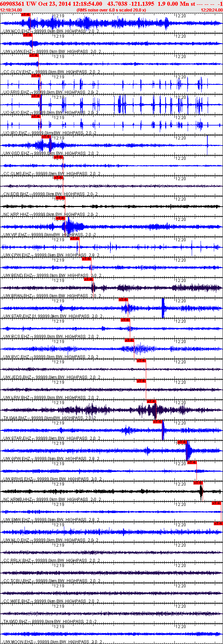Click the RMS noise scaling note in header
This screenshot has width=223, height=644.
point(111,10)
